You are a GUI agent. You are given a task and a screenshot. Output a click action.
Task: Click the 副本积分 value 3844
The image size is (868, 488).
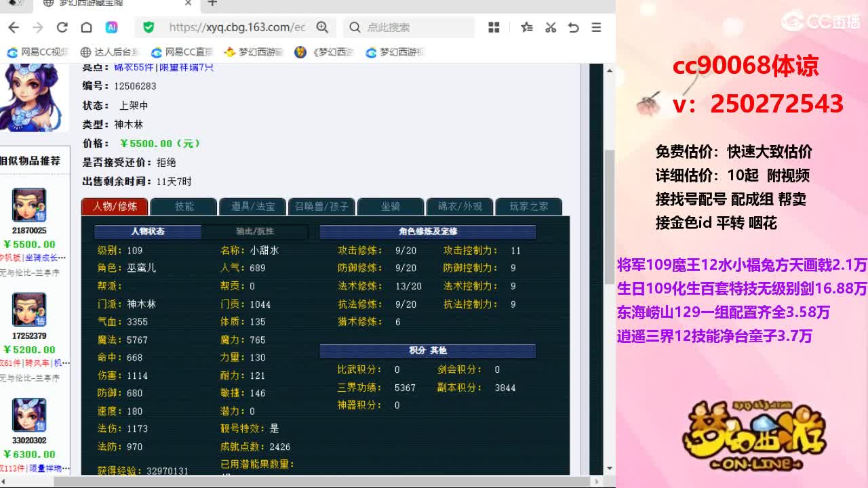coord(505,388)
